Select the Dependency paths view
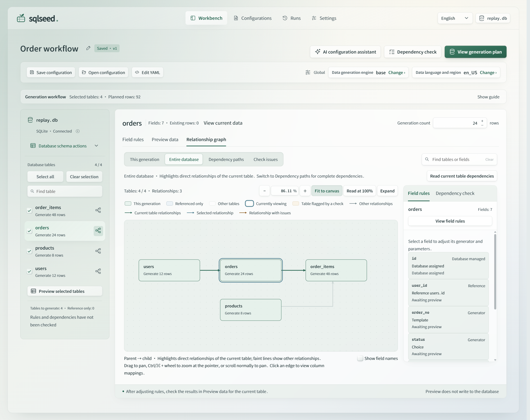Image resolution: width=530 pixels, height=420 pixels. [226, 159]
